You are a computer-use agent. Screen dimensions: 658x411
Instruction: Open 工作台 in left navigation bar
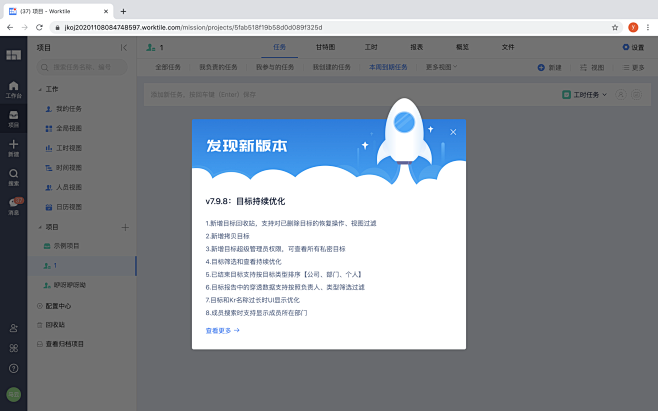tap(13, 90)
